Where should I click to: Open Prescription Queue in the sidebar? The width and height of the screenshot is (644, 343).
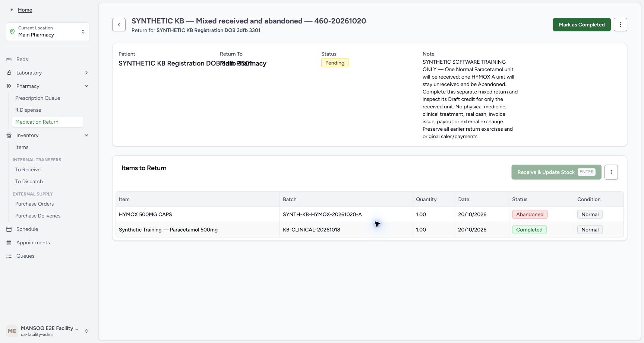coord(38,98)
